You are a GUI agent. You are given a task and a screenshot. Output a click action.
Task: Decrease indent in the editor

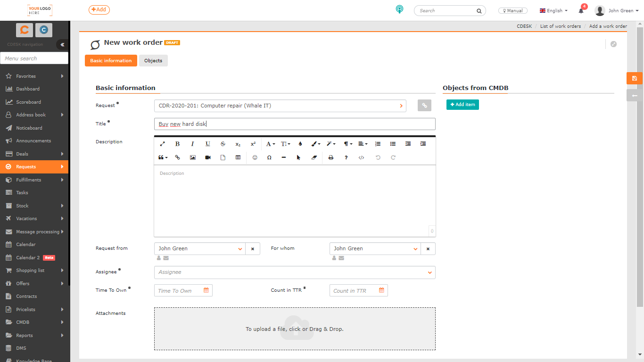tap(408, 144)
